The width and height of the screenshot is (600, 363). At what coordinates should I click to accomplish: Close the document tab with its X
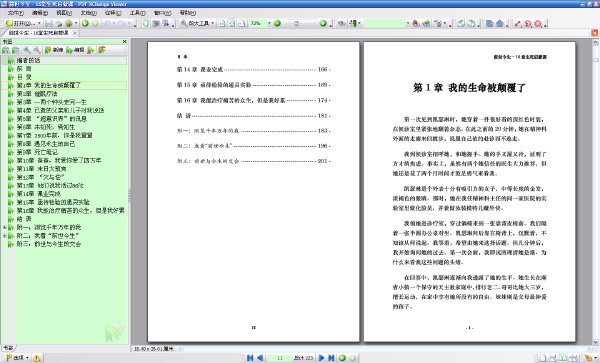pos(75,33)
